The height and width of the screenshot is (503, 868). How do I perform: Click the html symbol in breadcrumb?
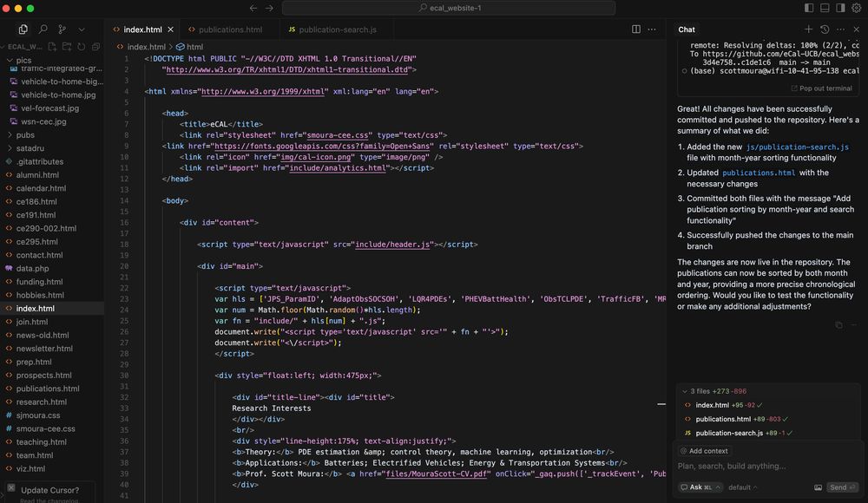194,47
